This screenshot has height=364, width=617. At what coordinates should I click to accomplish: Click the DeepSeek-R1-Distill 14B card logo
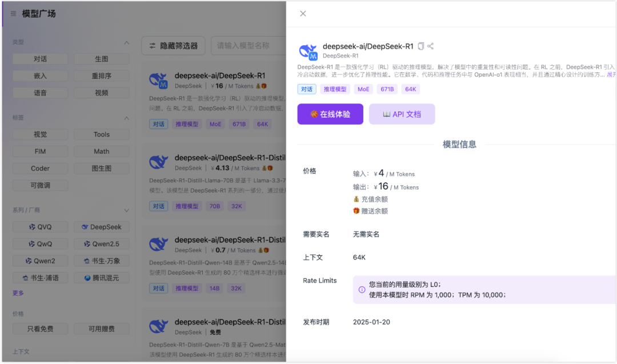[159, 245]
